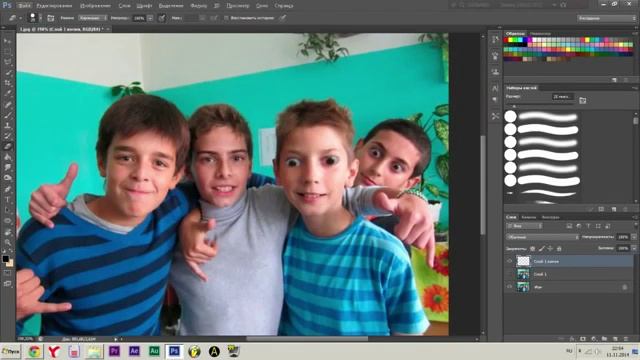Screen dimensions: 640x360
Task: Open Google Chrome from taskbar
Action: (x=34, y=351)
